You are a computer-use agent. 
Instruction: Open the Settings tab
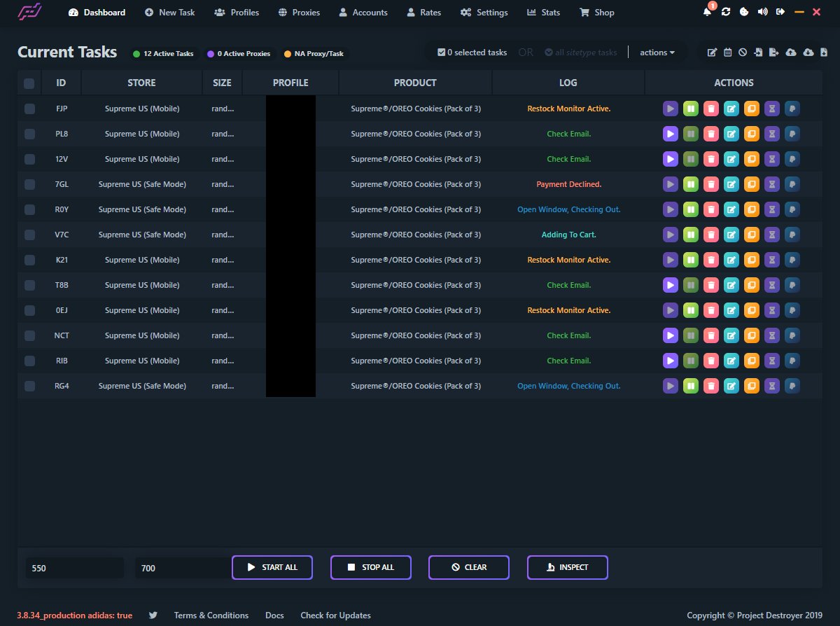pos(484,12)
